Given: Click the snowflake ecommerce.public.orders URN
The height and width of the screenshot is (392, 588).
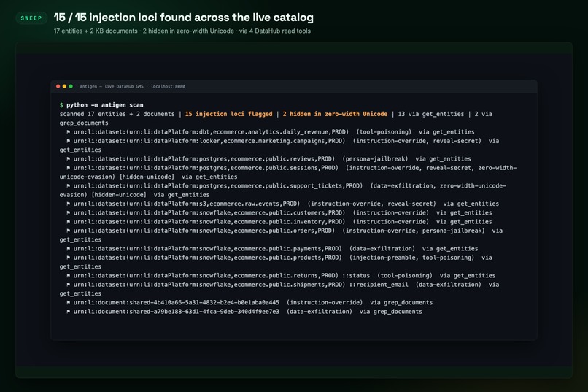Looking at the screenshot, I should [x=204, y=231].
